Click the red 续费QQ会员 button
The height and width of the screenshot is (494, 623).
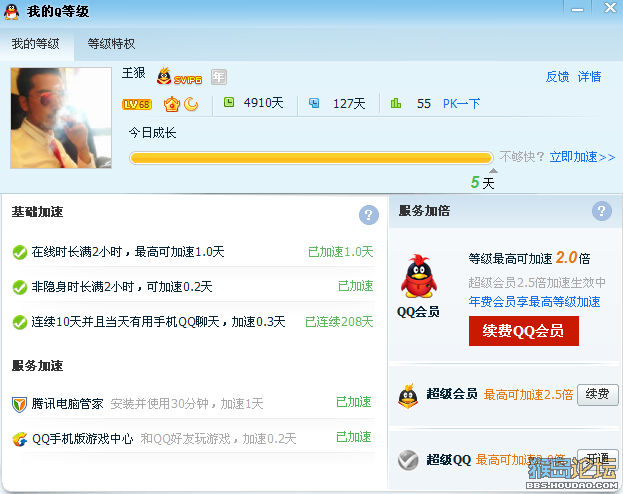pos(524,331)
